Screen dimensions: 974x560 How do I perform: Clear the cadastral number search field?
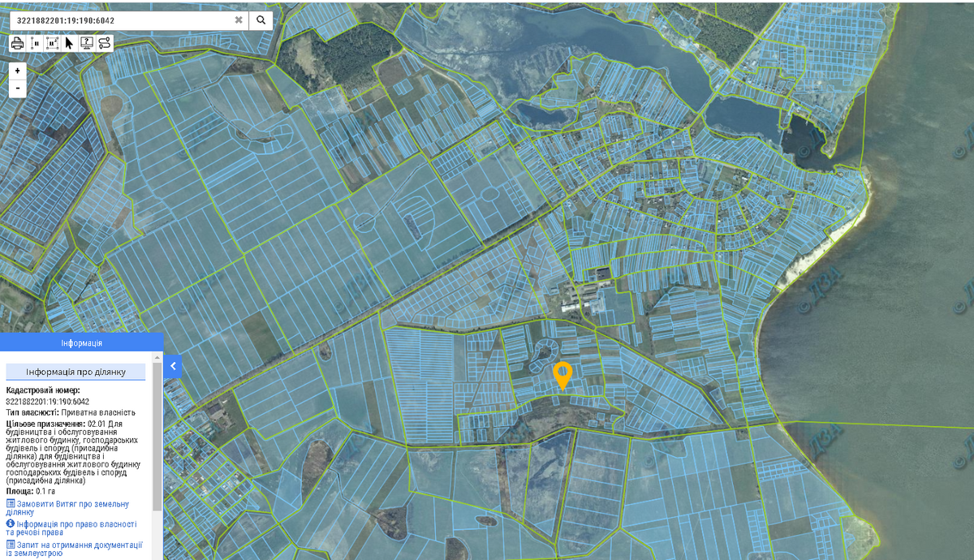coord(239,19)
